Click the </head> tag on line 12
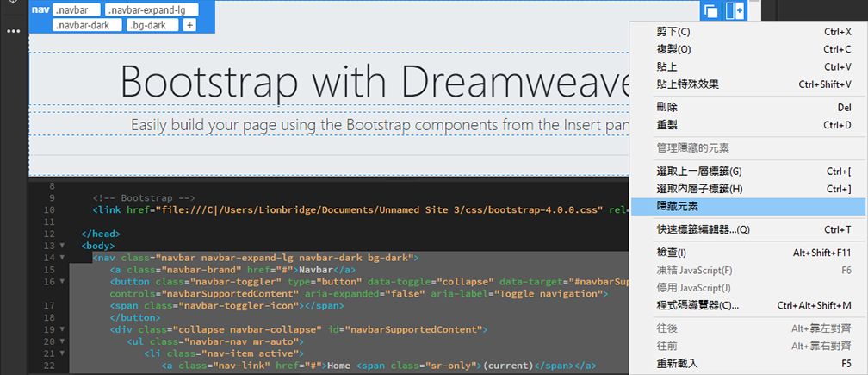 pyautogui.click(x=101, y=234)
